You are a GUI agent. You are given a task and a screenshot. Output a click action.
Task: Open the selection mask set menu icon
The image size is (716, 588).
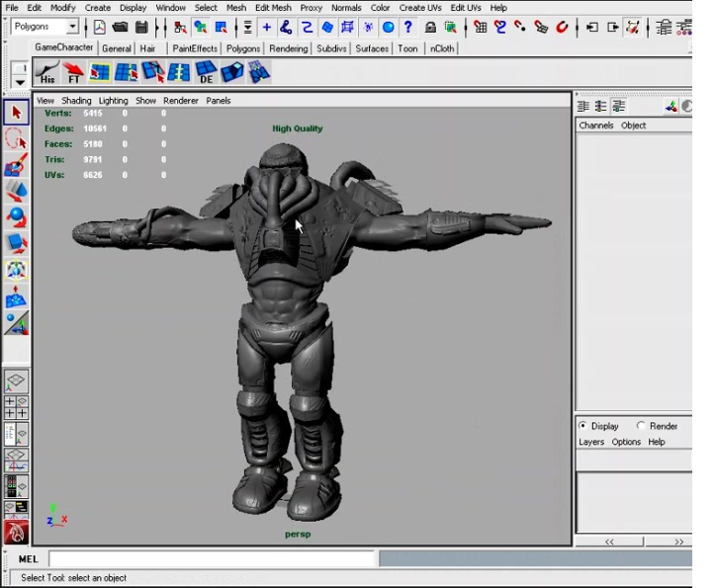click(x=247, y=28)
